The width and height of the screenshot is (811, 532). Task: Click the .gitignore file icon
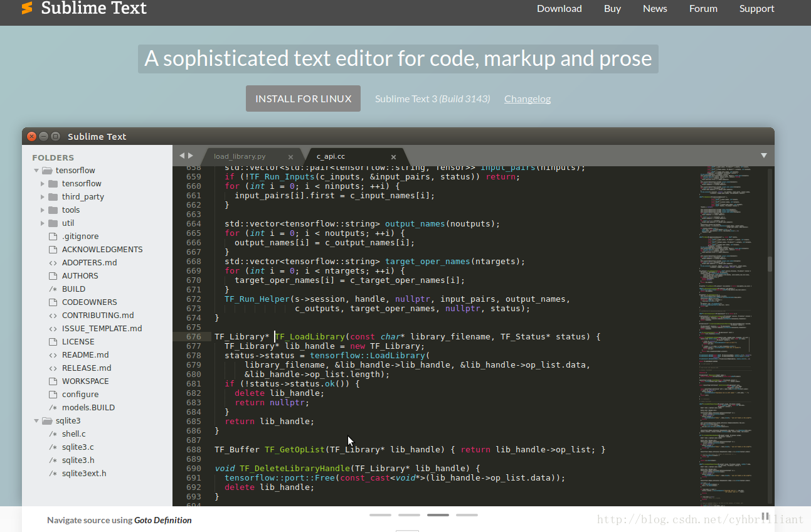coord(53,237)
